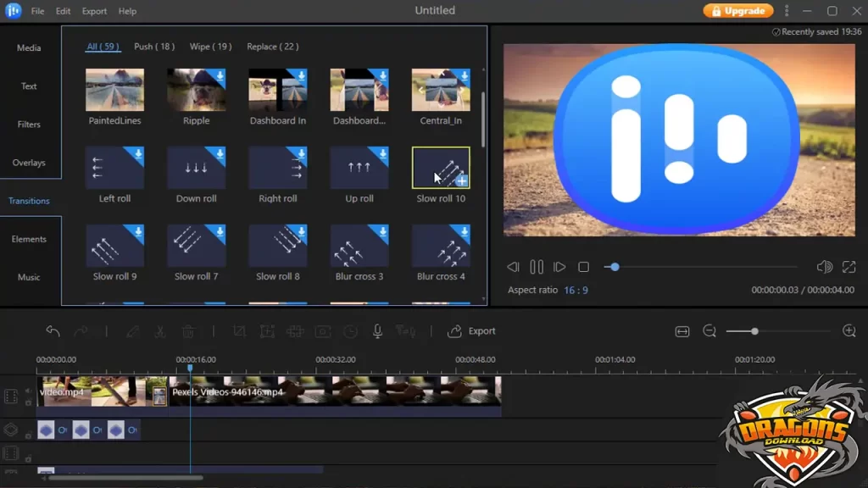Expand the preview to fullscreen

849,266
